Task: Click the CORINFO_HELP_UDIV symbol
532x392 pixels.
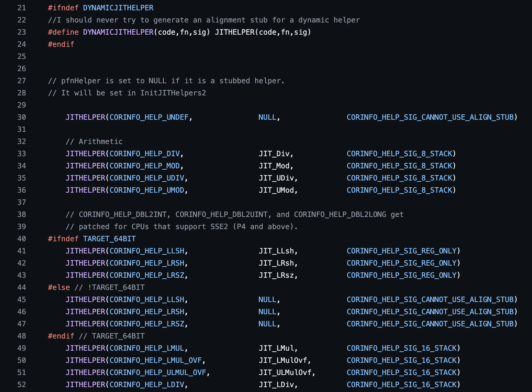Action: [x=147, y=178]
